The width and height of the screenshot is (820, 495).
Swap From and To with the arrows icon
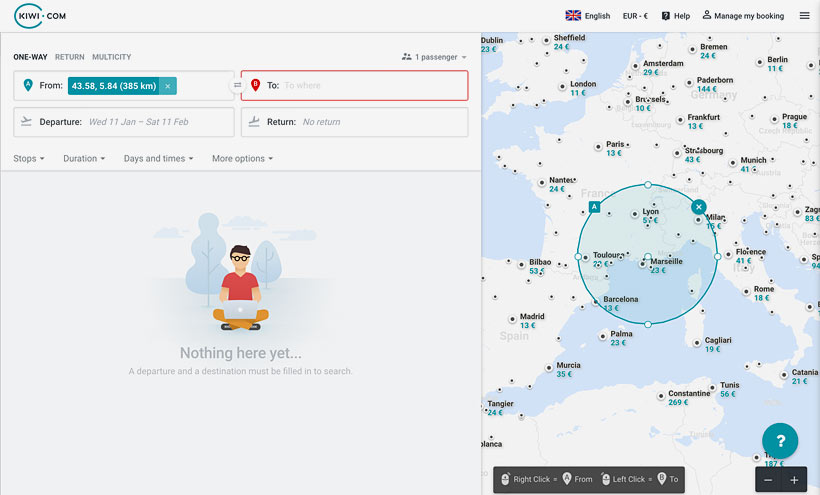tap(237, 85)
